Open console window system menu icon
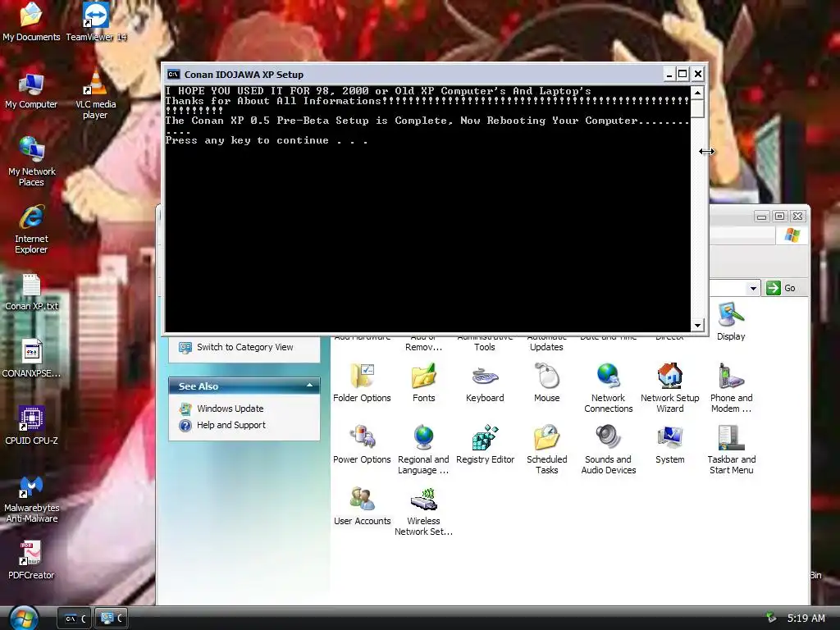This screenshot has height=630, width=840. pos(173,74)
